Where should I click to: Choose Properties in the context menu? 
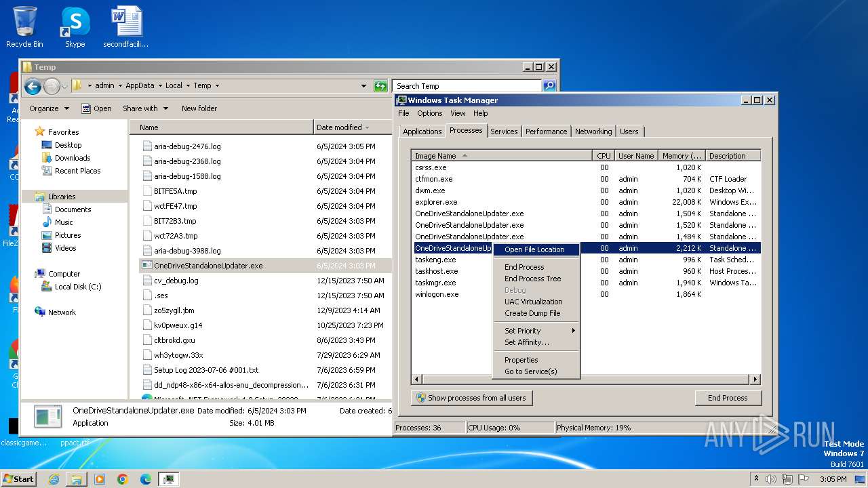[x=536, y=360]
